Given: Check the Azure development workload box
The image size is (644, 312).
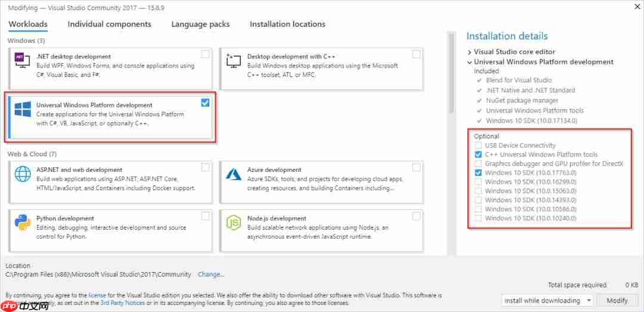Looking at the screenshot, I should click(x=416, y=167).
